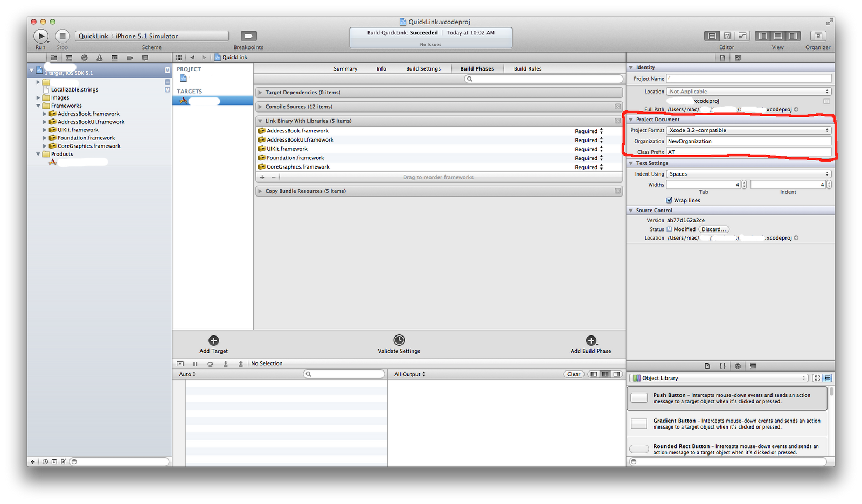Open the Indent Using dropdown
Screen dimensions: 862x504
pos(749,174)
